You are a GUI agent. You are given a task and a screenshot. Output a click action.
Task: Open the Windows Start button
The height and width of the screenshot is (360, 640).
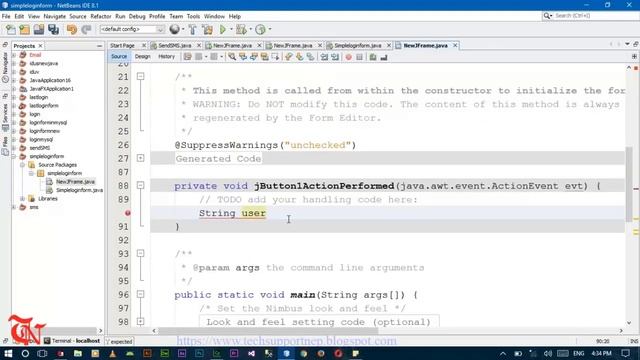pos(8,353)
